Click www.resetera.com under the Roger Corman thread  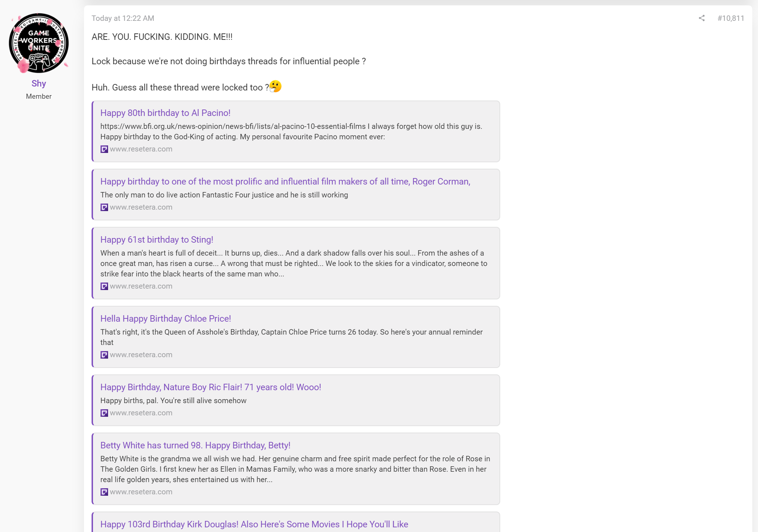point(141,207)
